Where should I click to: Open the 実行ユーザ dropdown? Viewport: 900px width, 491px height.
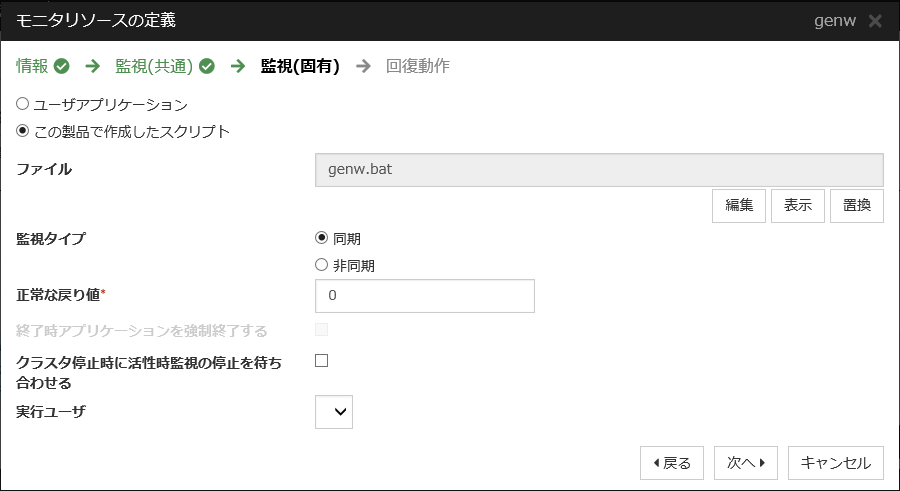(334, 411)
